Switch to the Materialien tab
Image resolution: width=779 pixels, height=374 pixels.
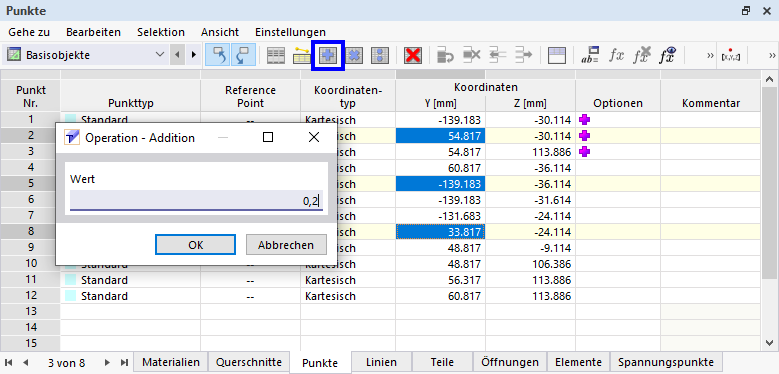[x=171, y=363]
